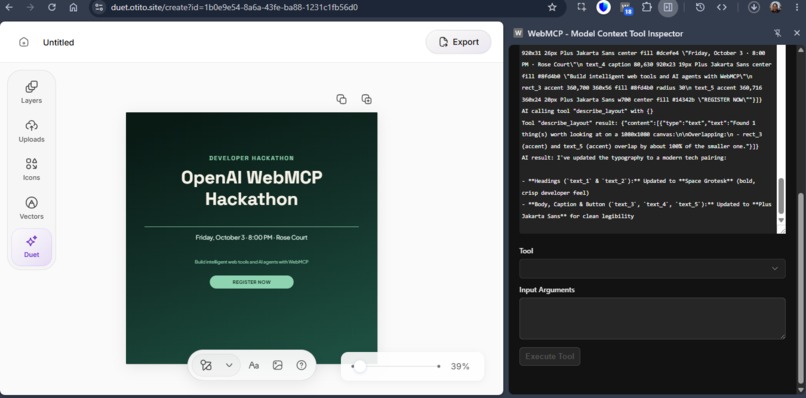
Task: Click the Untitled document title
Action: (59, 43)
